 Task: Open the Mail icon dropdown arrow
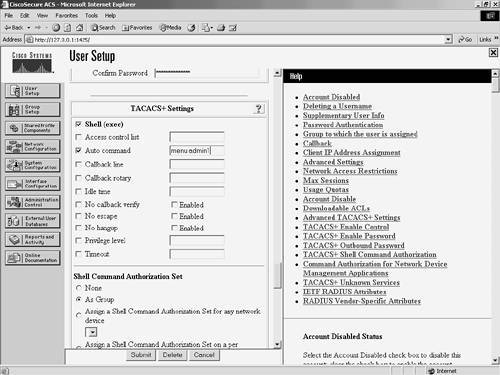click(212, 28)
